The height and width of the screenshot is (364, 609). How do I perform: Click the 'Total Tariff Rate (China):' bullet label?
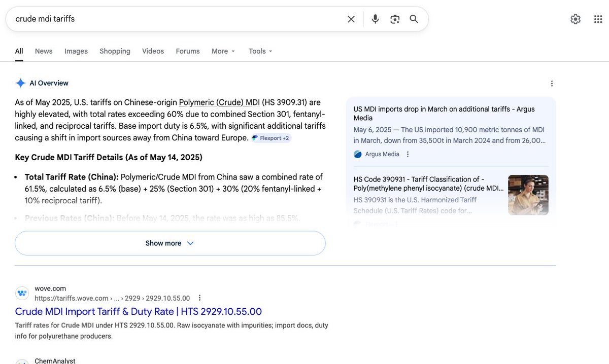72,177
